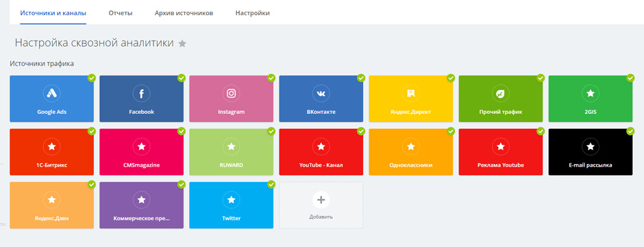Screen dimensions: 644x247
Task: Open the Архив источников tab
Action: click(x=184, y=13)
